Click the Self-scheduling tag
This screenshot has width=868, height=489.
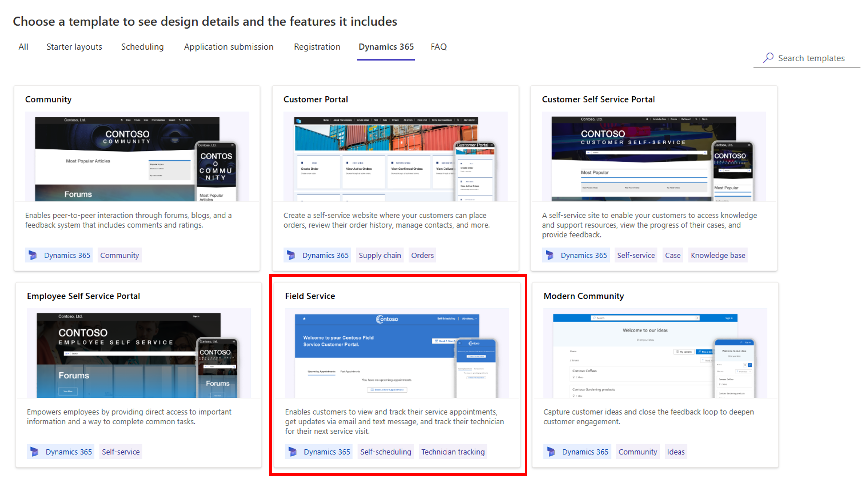tap(385, 452)
